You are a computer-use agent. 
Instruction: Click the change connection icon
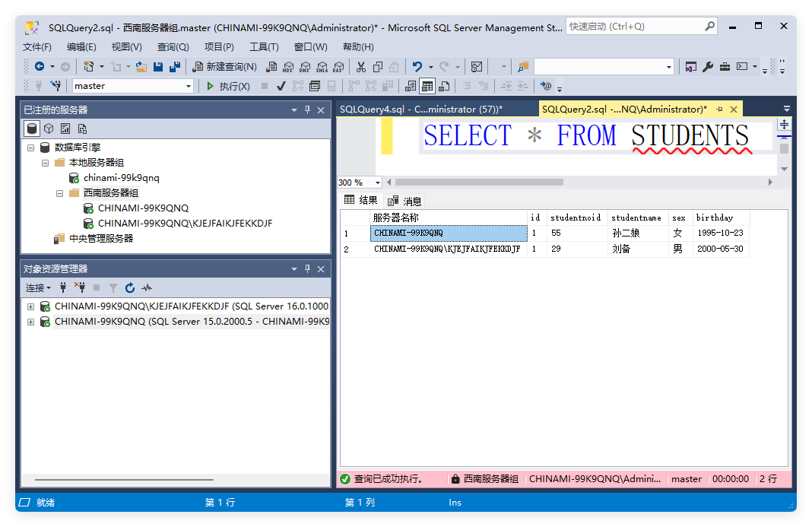pyautogui.click(x=56, y=85)
